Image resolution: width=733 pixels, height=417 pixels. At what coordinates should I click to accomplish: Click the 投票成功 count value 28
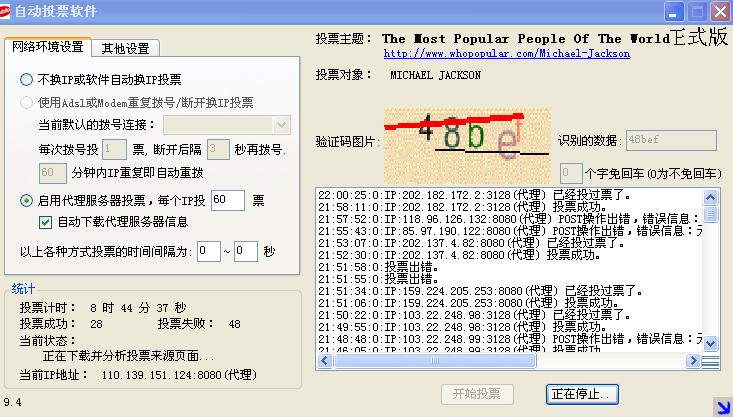click(96, 324)
